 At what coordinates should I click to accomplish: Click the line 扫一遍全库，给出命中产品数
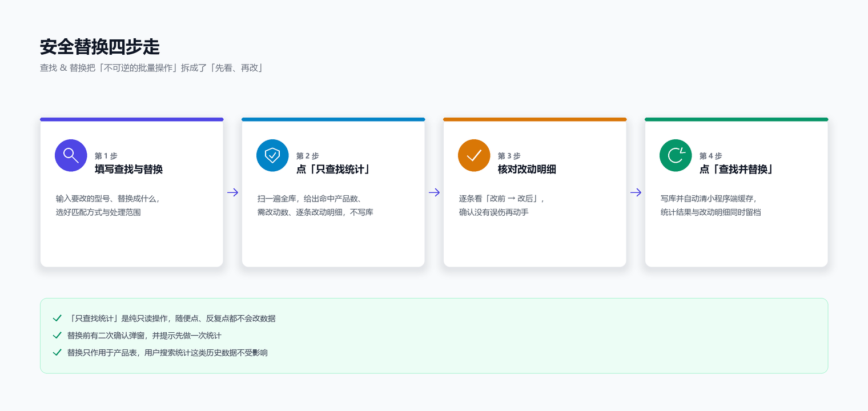click(x=310, y=199)
